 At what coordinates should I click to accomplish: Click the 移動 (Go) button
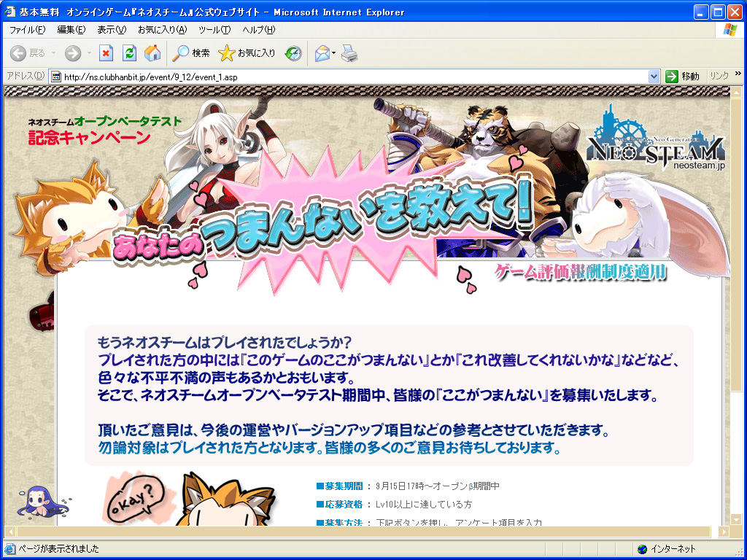click(x=682, y=76)
